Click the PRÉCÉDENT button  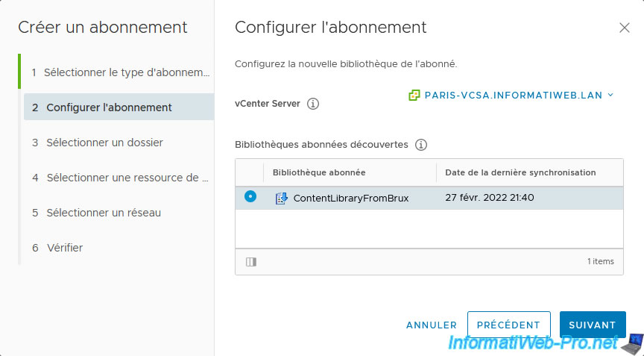pos(508,325)
